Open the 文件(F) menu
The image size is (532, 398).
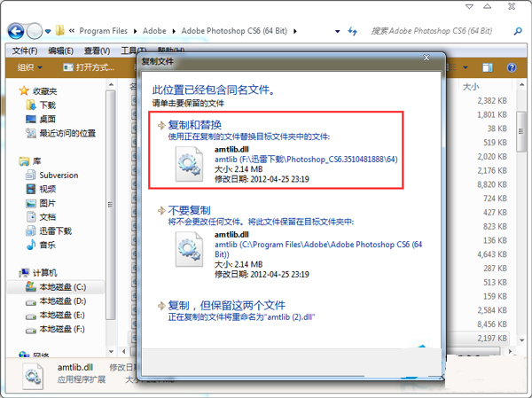click(x=24, y=51)
